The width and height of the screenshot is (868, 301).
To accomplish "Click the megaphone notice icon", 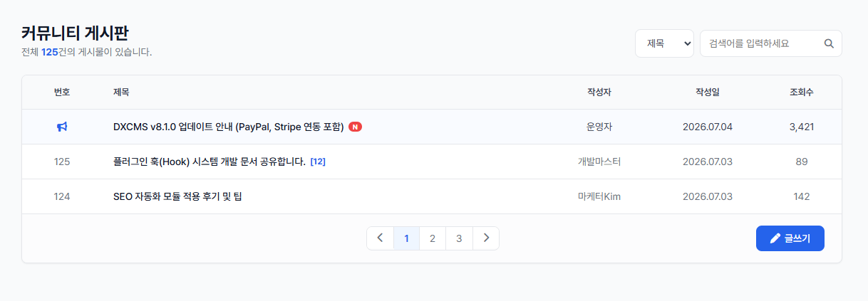I will click(x=62, y=127).
